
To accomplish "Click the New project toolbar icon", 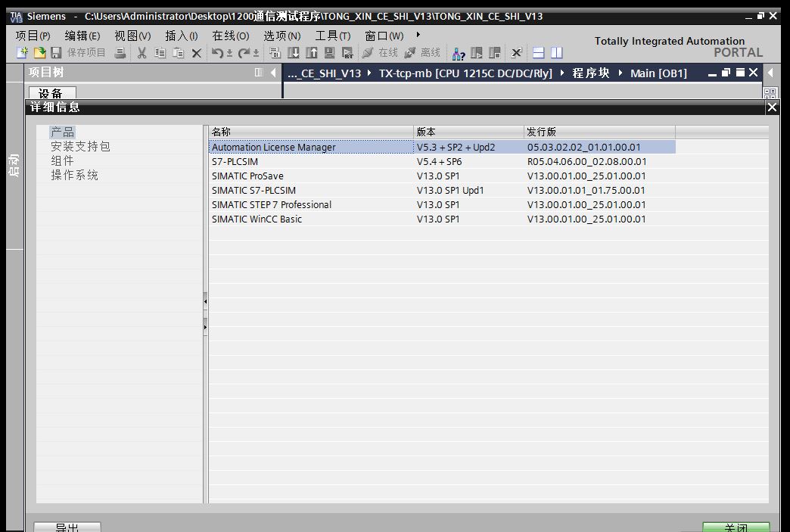I will pos(22,52).
